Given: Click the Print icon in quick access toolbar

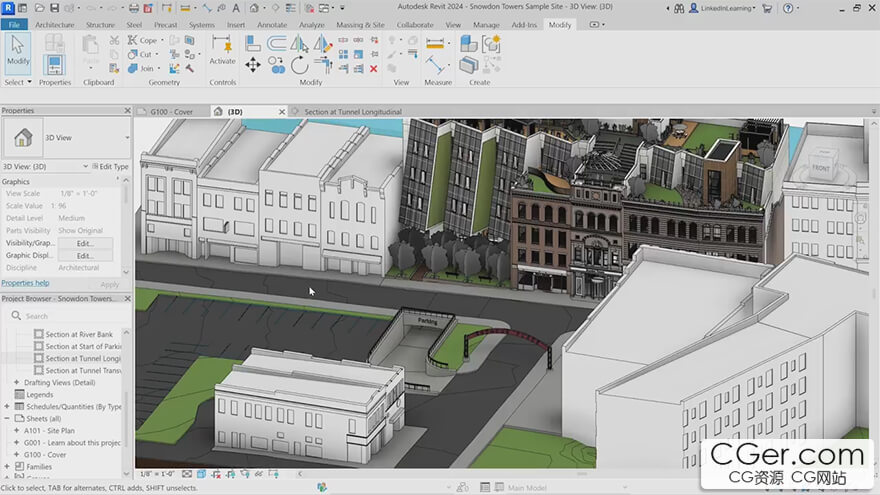Looking at the screenshot, I should [x=134, y=8].
